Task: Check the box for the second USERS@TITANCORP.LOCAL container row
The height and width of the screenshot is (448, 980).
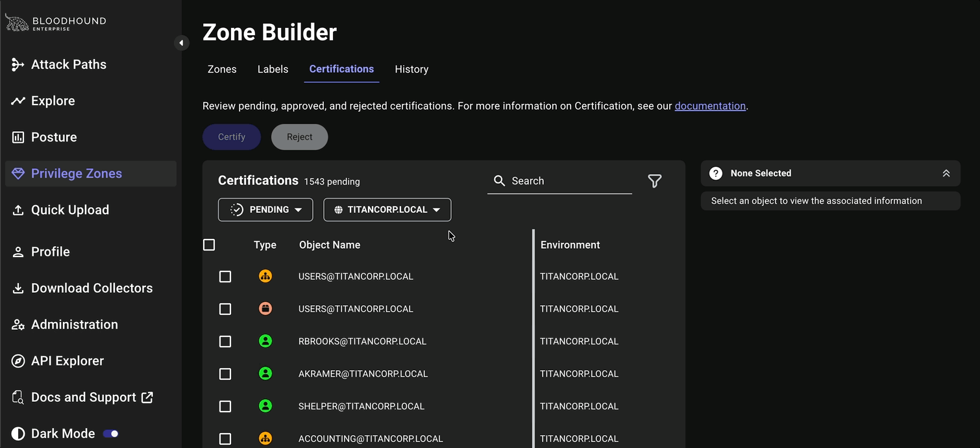Action: (225, 309)
